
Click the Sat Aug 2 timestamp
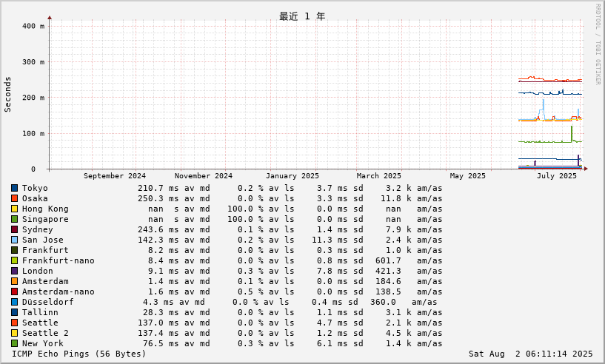[530, 354]
